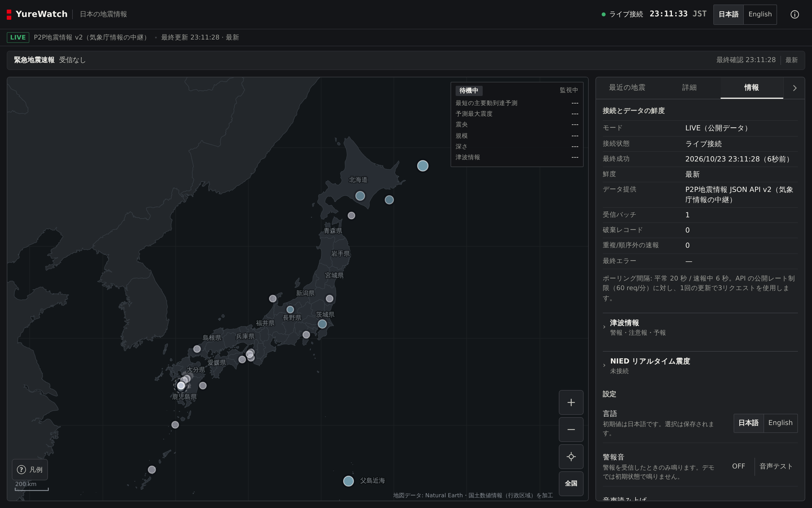Screen dimensions: 812x508
Task: Click the 福井県 map label
Action: (265, 323)
